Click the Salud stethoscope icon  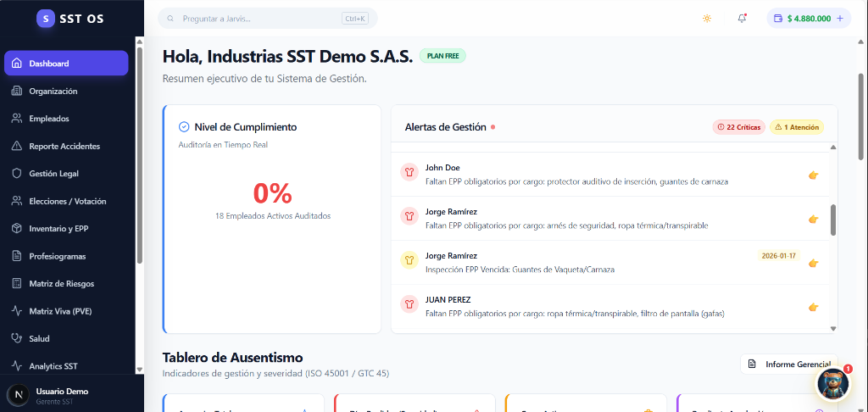[x=17, y=338]
